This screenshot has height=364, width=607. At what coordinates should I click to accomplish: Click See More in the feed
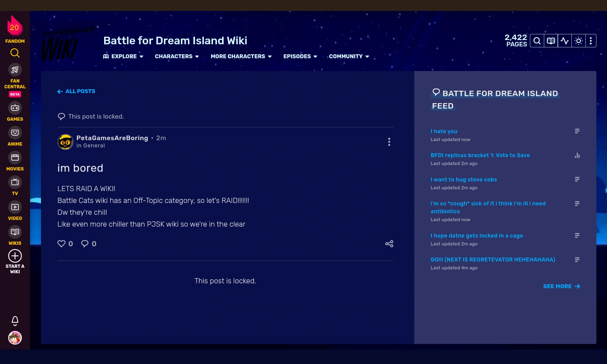point(561,286)
